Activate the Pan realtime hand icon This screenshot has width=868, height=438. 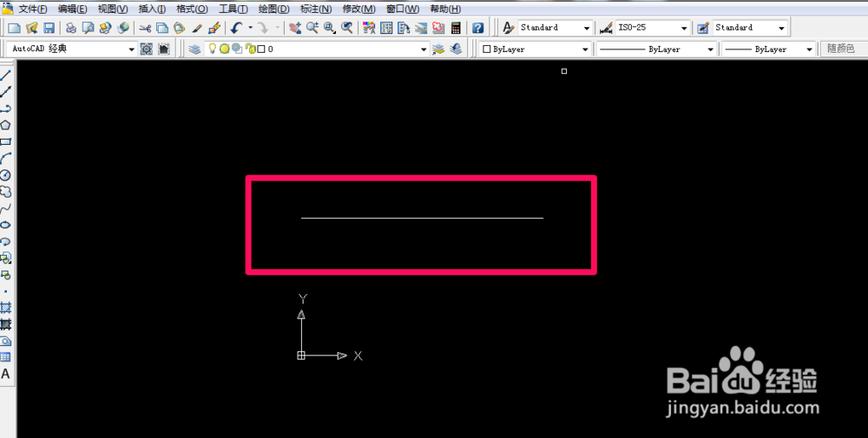[296, 28]
